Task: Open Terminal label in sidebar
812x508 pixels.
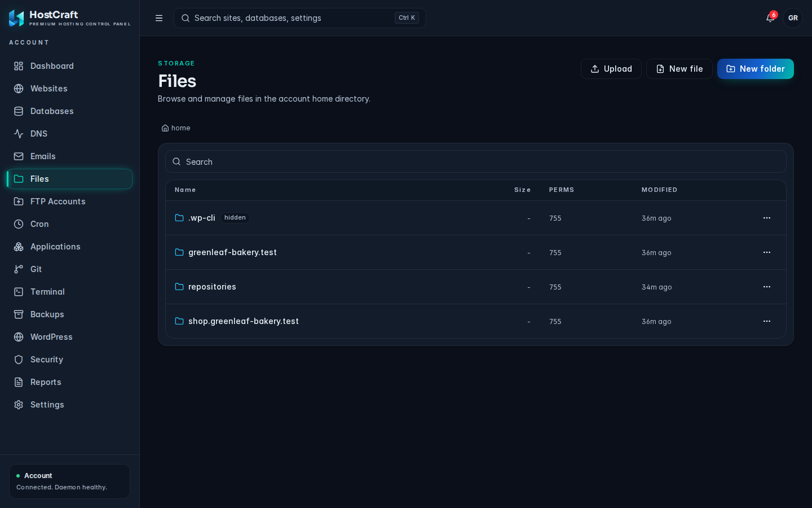Action: pyautogui.click(x=47, y=292)
